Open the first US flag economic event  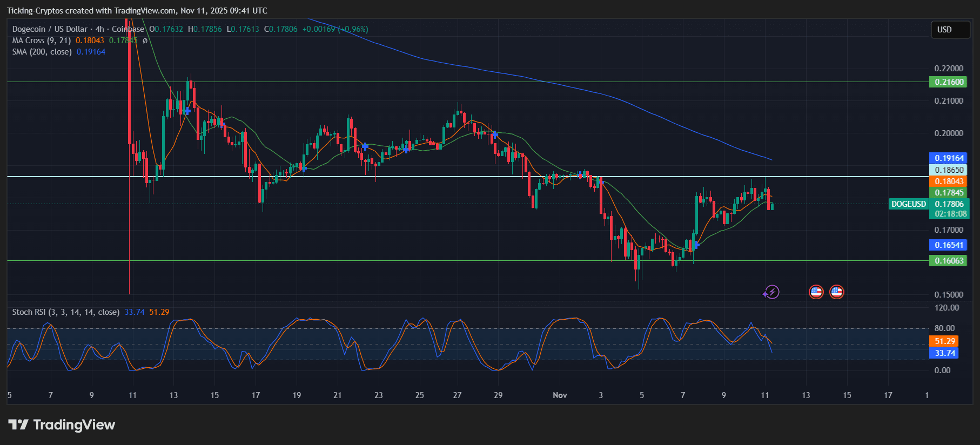click(816, 292)
